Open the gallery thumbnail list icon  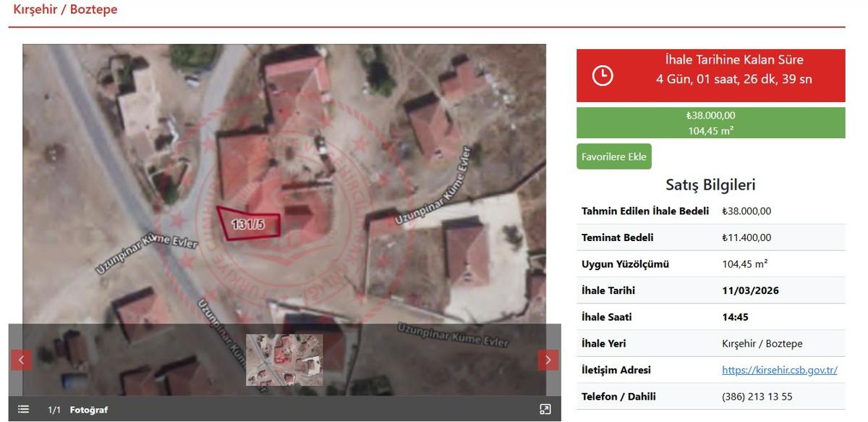pyautogui.click(x=23, y=410)
